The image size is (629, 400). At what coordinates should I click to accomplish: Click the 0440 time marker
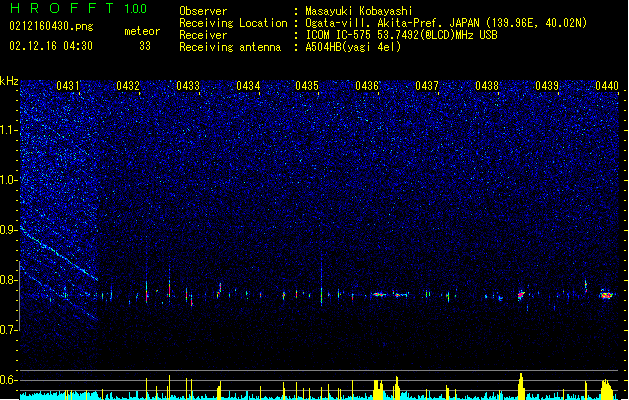pos(607,86)
